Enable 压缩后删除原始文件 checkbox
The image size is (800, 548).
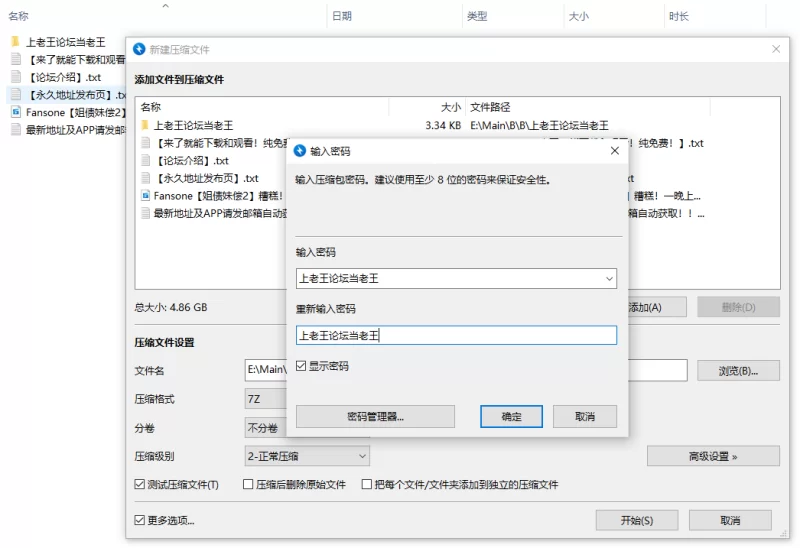click(x=249, y=484)
